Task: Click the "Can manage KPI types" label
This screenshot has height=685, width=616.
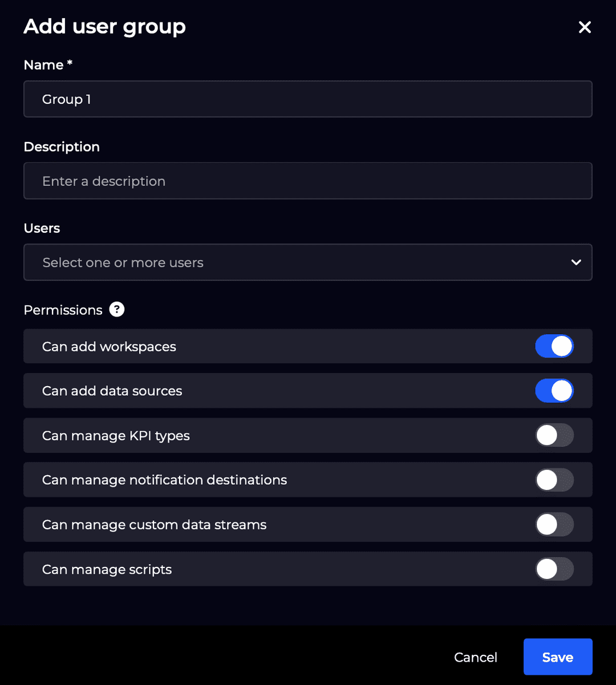Action: [116, 435]
